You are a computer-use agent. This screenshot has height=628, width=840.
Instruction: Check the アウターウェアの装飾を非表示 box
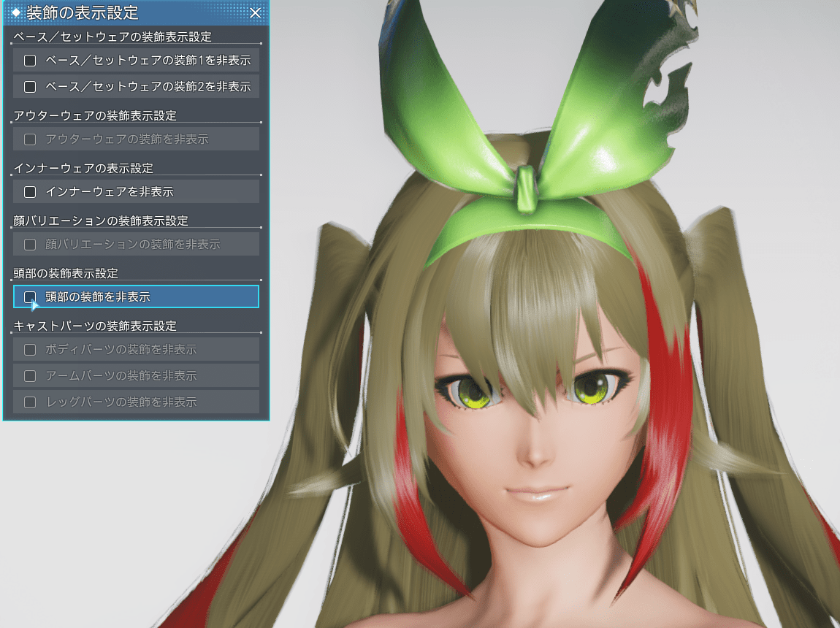pos(30,139)
